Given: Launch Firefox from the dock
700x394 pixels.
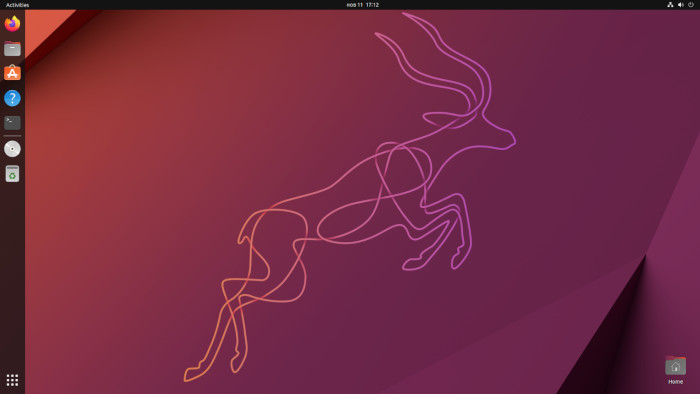Looking at the screenshot, I should [12, 23].
